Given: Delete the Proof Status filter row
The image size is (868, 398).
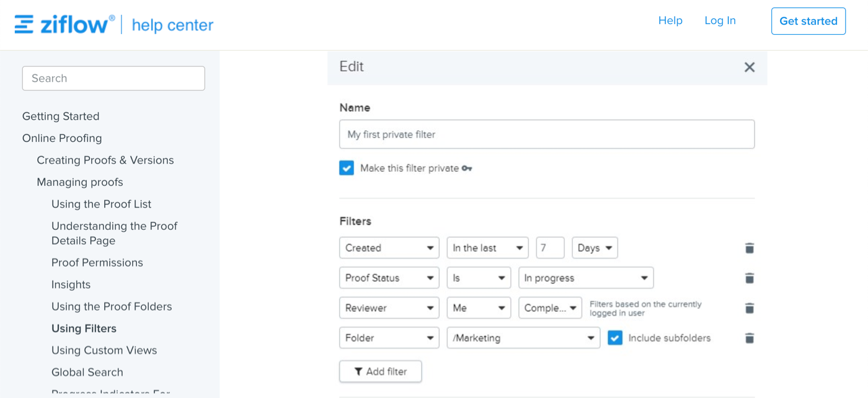Looking at the screenshot, I should point(749,278).
